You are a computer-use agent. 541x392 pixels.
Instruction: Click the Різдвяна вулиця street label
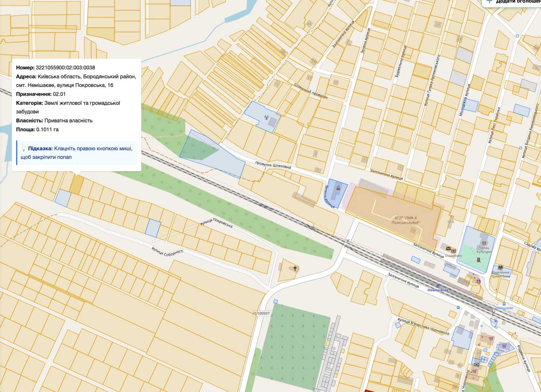click(523, 358)
